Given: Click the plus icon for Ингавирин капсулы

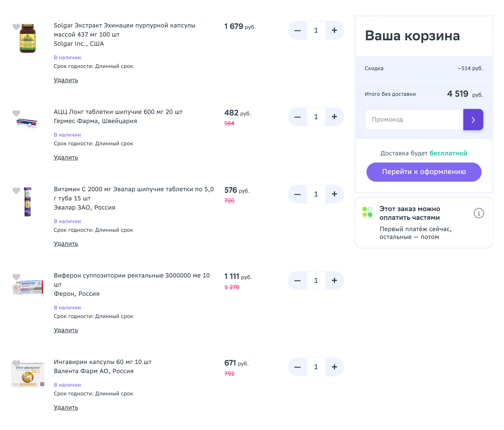Looking at the screenshot, I should [x=334, y=366].
